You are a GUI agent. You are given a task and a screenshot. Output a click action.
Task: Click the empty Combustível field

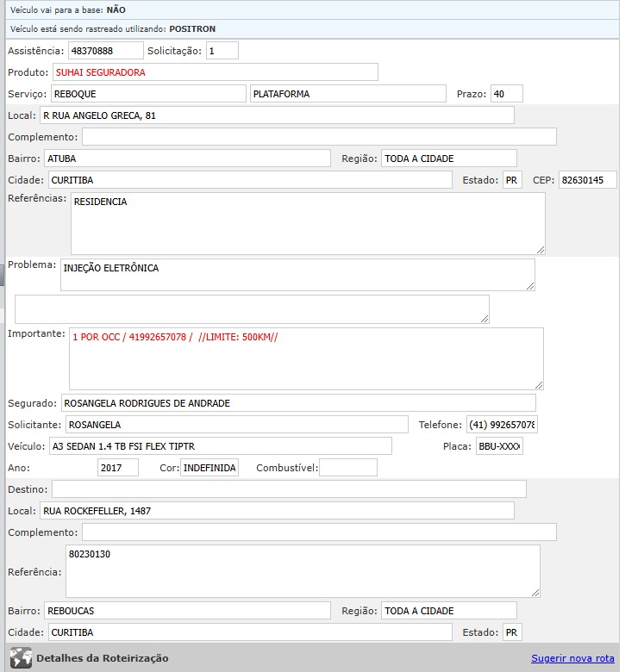[x=348, y=467]
